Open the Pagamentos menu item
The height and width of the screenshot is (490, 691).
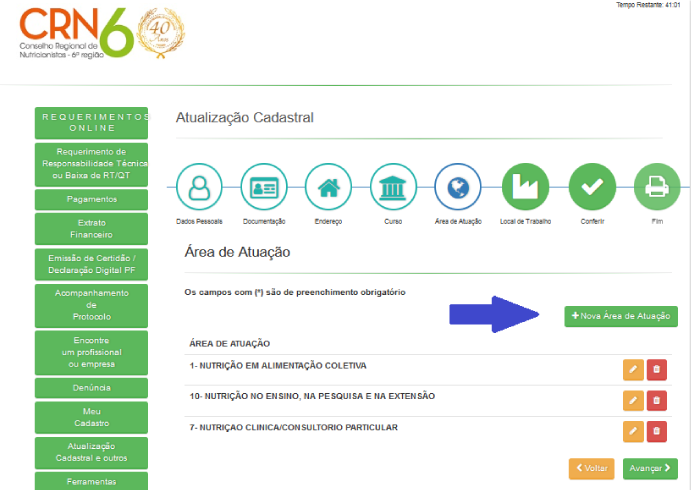tap(91, 200)
